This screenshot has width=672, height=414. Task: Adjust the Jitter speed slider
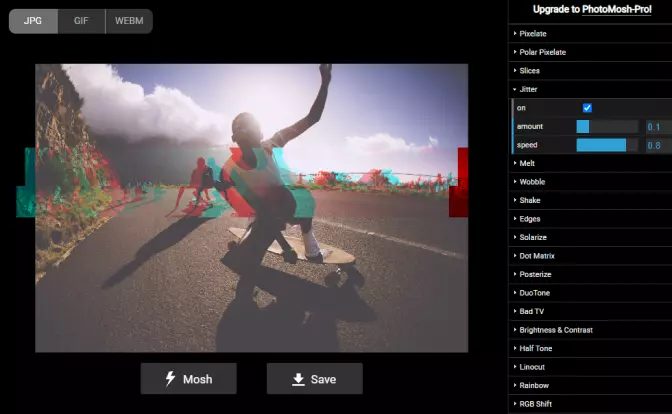607,145
